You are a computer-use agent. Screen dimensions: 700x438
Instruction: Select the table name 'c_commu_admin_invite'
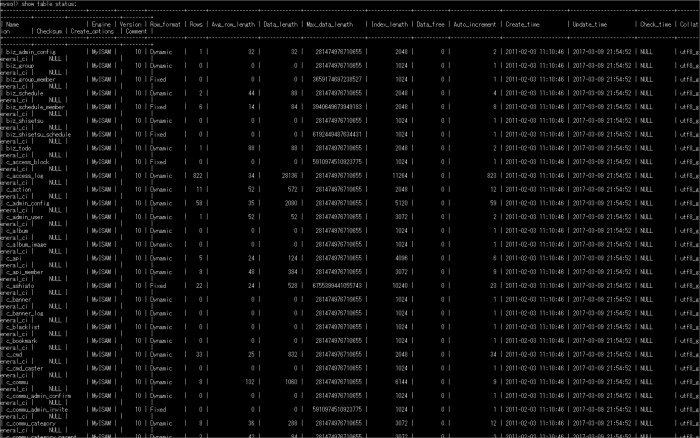(x=37, y=409)
